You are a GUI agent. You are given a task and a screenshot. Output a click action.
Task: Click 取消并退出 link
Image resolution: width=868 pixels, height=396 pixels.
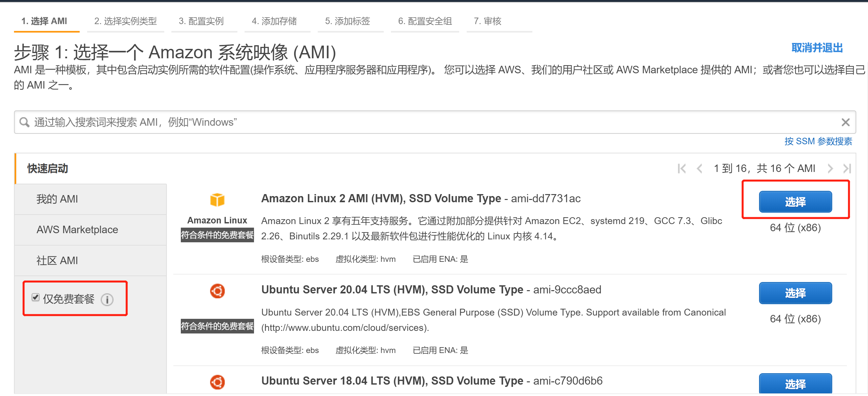pyautogui.click(x=817, y=48)
